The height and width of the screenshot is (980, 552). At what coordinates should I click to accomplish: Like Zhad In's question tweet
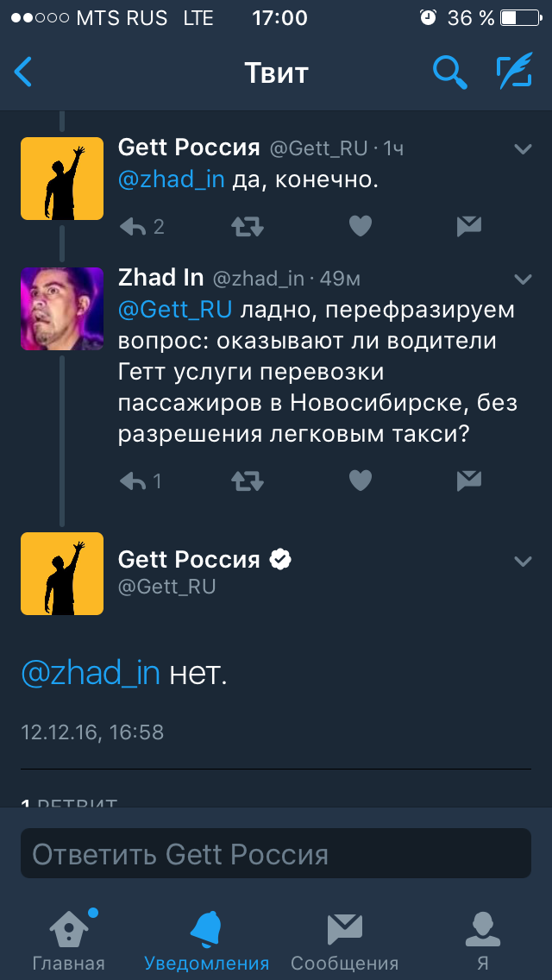(x=360, y=481)
